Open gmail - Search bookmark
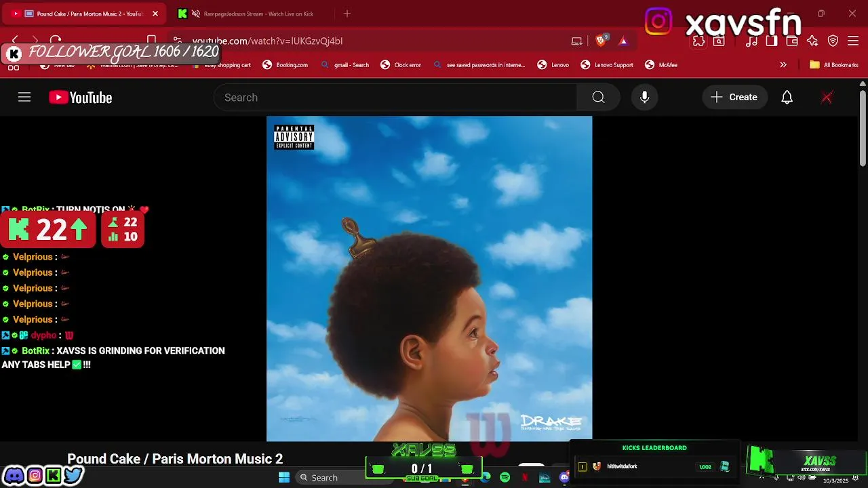868x488 pixels. (x=345, y=65)
